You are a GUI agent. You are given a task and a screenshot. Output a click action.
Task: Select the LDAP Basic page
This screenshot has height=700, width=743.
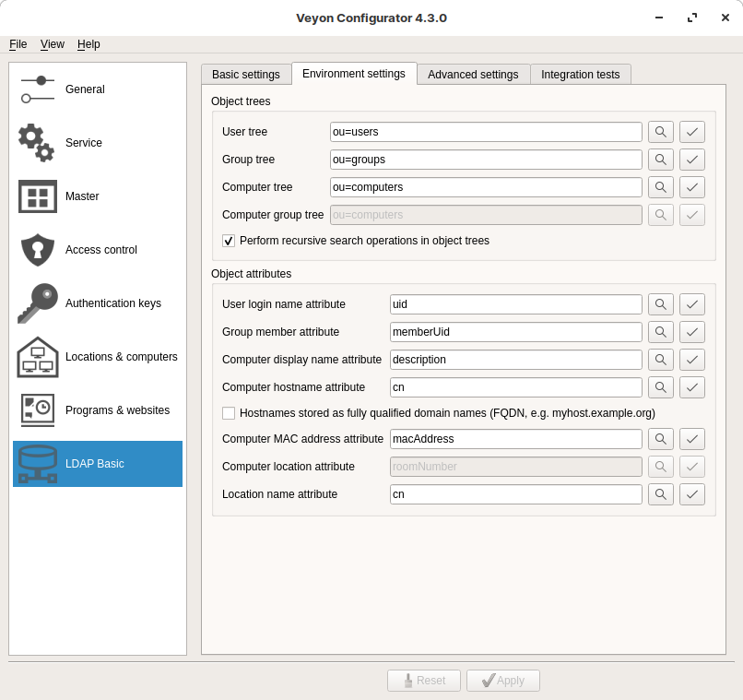[x=98, y=464]
